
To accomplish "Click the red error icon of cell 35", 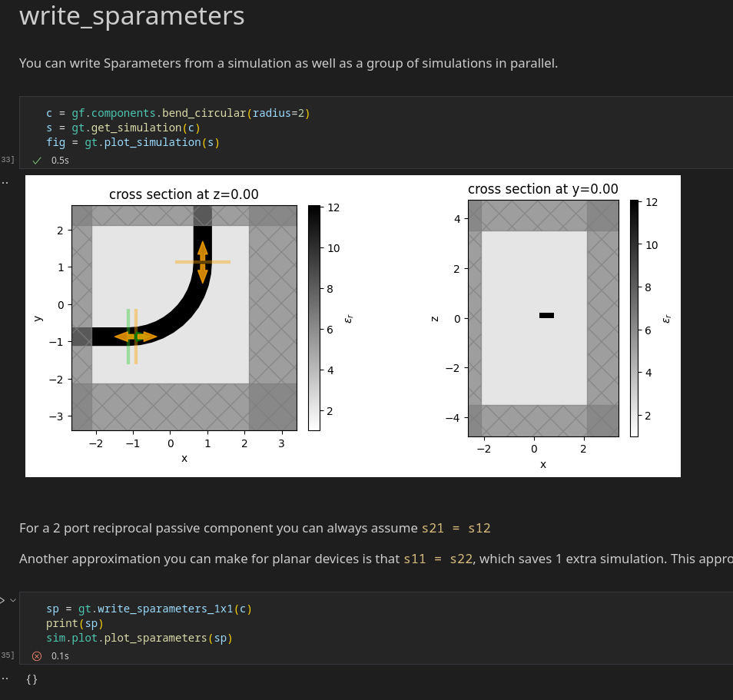I will tap(36, 655).
